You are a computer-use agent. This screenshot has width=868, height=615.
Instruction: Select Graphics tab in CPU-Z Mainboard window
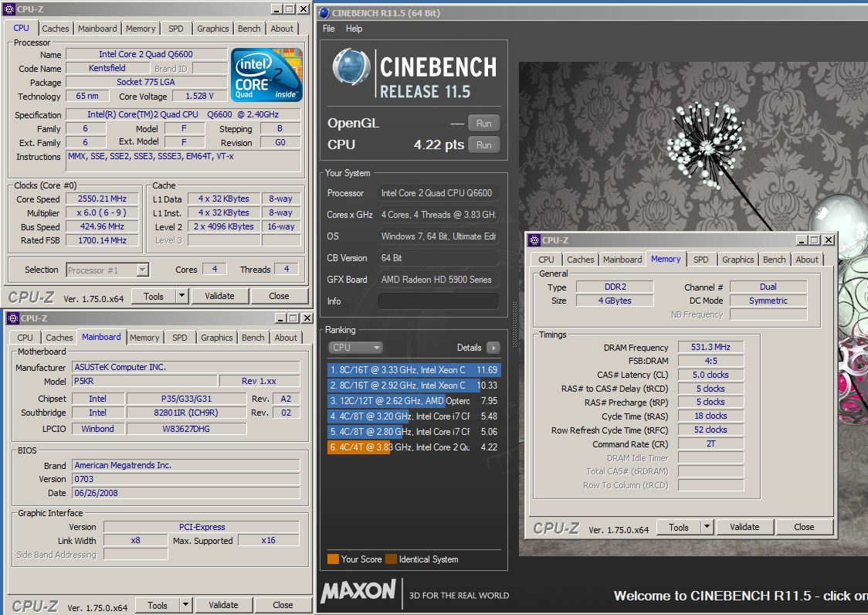tap(216, 338)
